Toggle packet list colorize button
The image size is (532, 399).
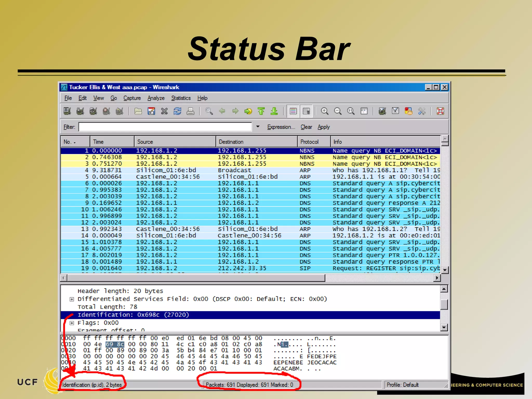[293, 111]
